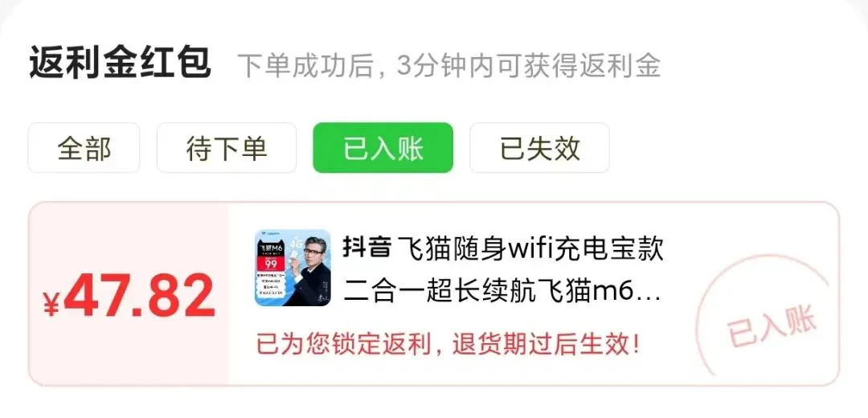Image resolution: width=868 pixels, height=418 pixels.
Task: Open the 已失效 tab
Action: click(x=540, y=148)
